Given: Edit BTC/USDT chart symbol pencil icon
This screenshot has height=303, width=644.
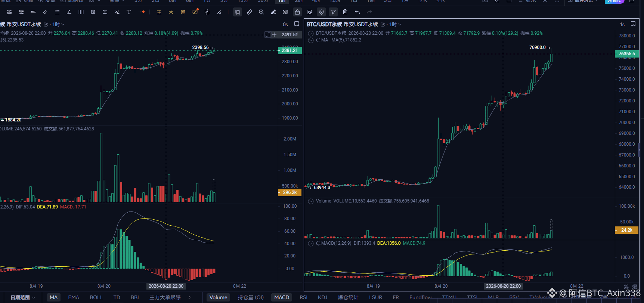Looking at the screenshot, I should (x=383, y=24).
